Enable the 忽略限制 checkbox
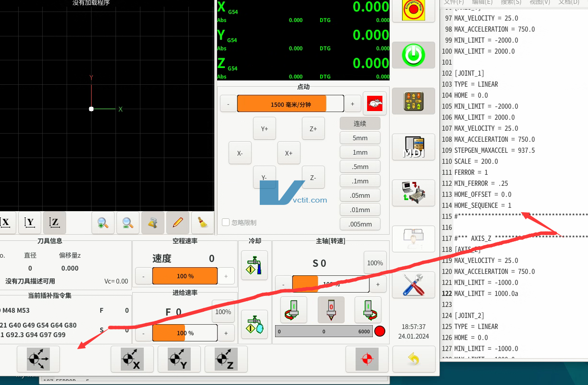Viewport: 588px width, 385px height. point(226,222)
